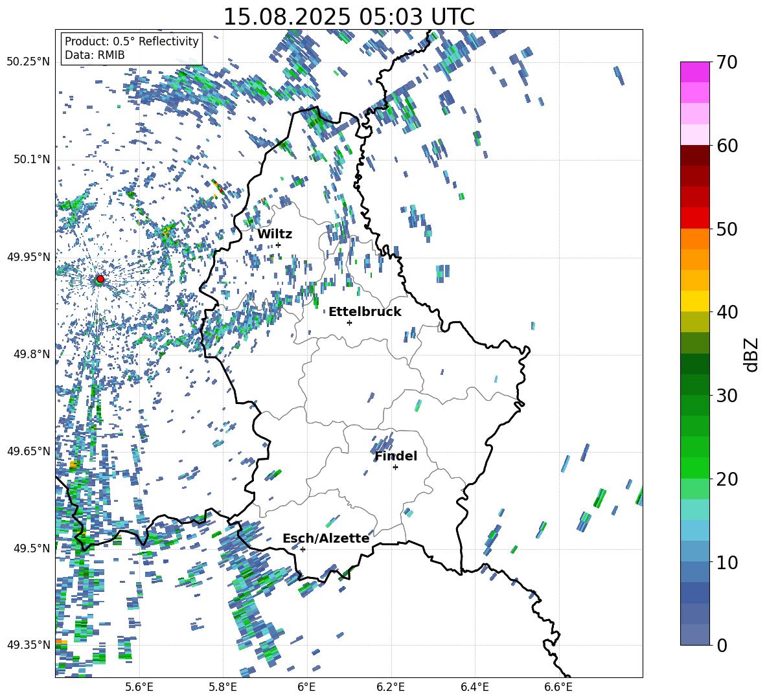Click the 40 tick label on colorbar

point(727,312)
